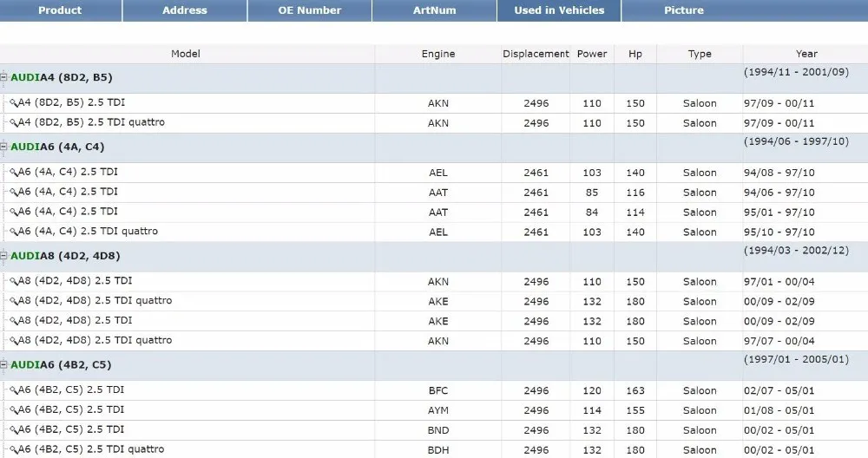Click year cell 95/10 - 97/10
This screenshot has height=458, width=868.
point(779,232)
